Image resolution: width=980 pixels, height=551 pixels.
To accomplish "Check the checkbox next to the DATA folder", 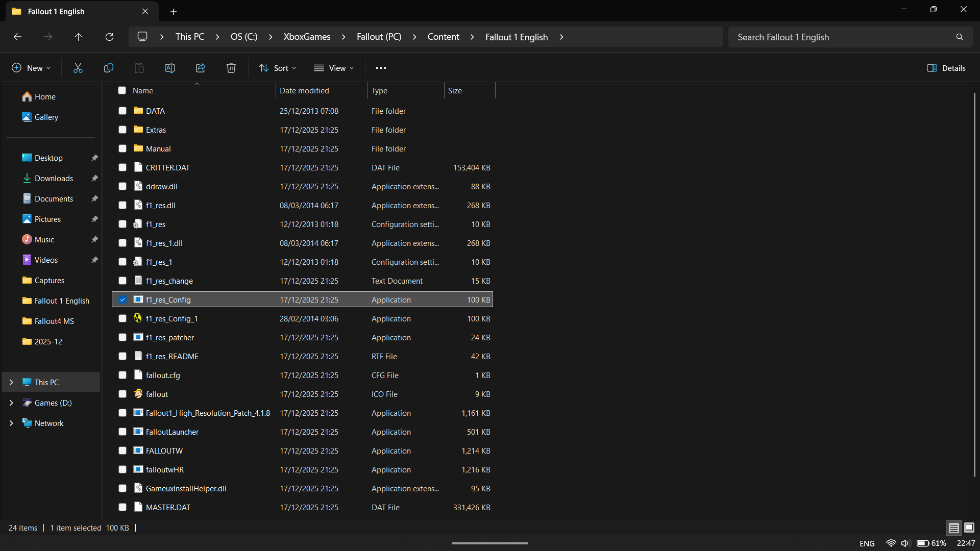I will (x=122, y=111).
